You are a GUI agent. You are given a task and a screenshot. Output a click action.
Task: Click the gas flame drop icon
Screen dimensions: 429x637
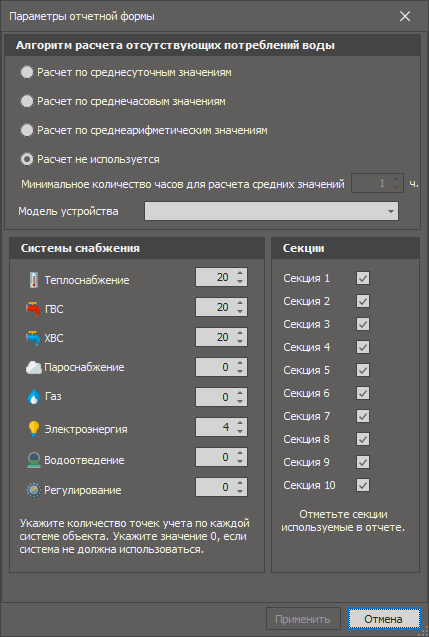point(33,396)
